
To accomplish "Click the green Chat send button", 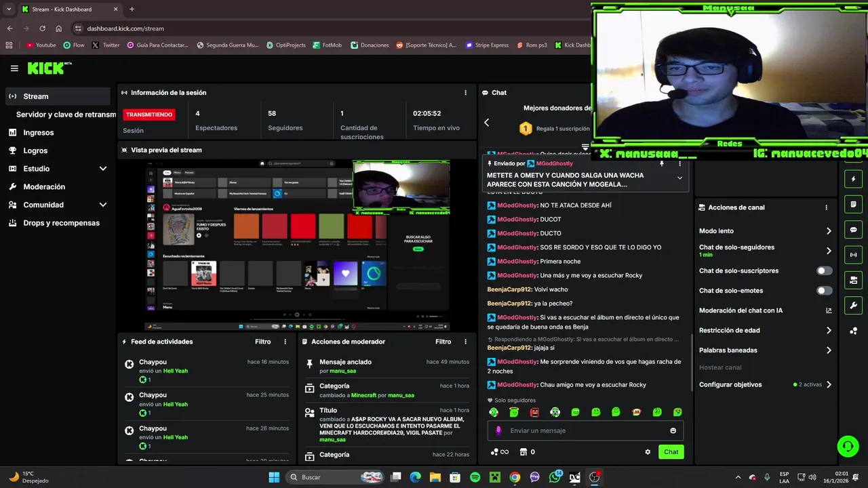I will point(671,452).
